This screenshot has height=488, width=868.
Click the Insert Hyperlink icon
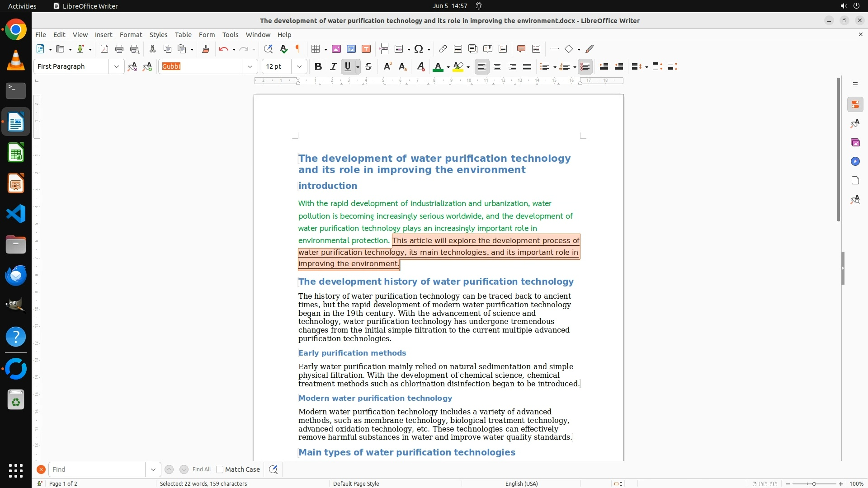coord(443,49)
